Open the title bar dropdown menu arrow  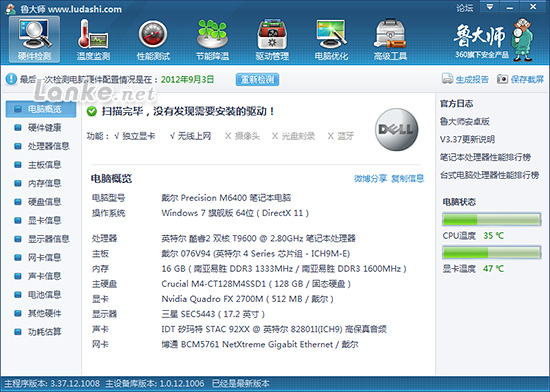[x=490, y=7]
